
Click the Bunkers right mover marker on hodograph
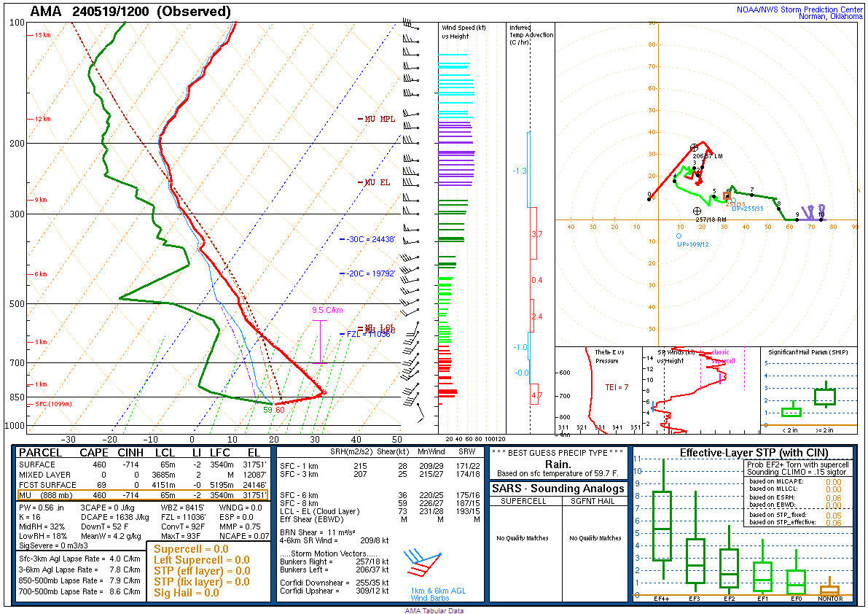[x=697, y=211]
